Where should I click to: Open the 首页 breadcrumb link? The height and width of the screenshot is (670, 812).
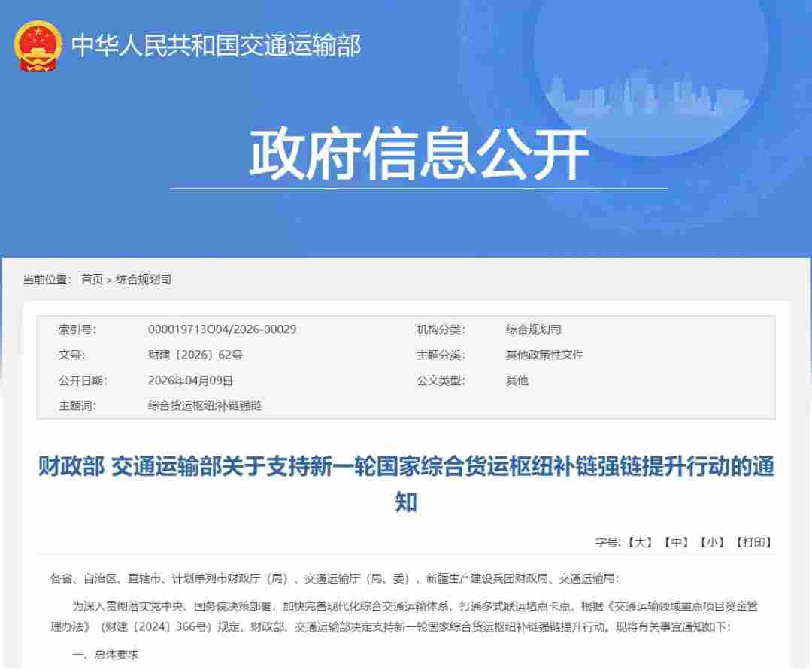[90, 279]
